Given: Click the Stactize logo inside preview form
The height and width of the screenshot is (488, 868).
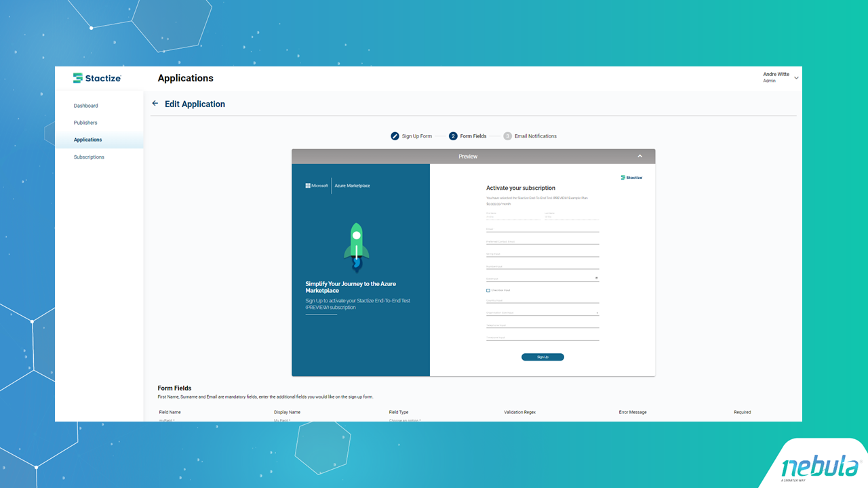Looking at the screenshot, I should [631, 178].
